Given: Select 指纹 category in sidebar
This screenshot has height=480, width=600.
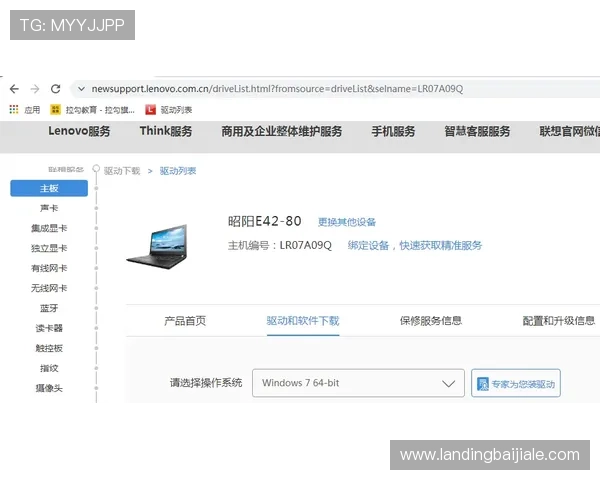Looking at the screenshot, I should click(x=49, y=368).
